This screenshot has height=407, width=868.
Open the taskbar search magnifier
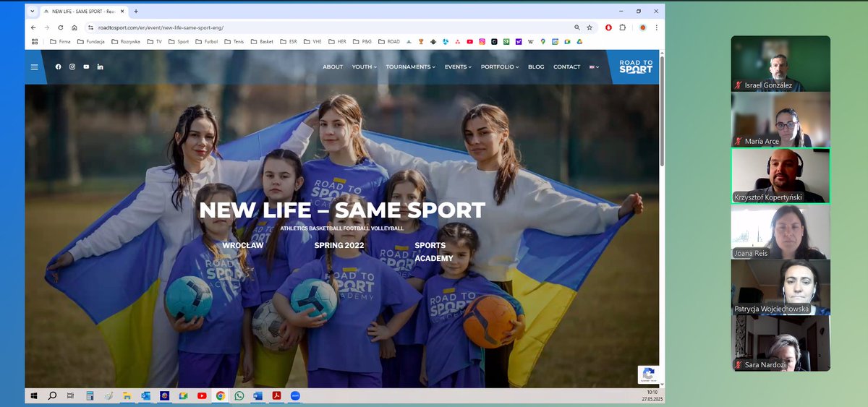[x=51, y=395]
